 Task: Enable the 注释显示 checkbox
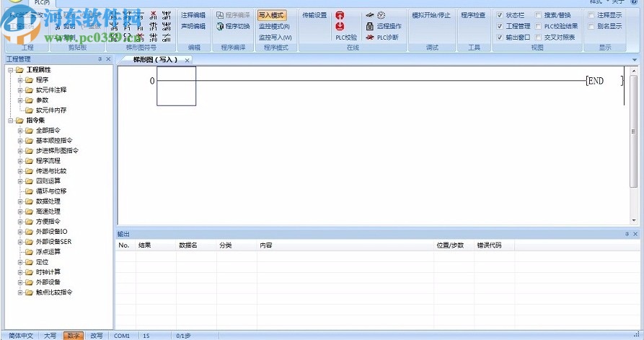click(591, 15)
